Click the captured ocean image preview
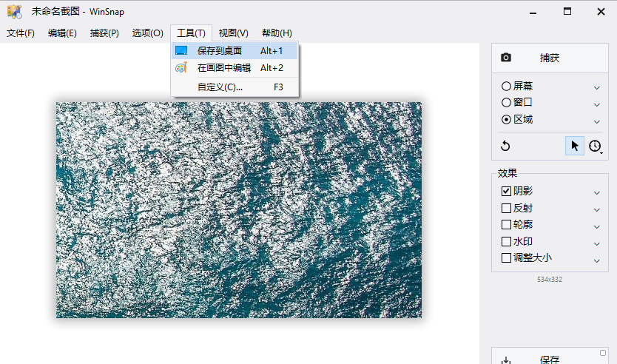The image size is (617, 364). pyautogui.click(x=239, y=210)
